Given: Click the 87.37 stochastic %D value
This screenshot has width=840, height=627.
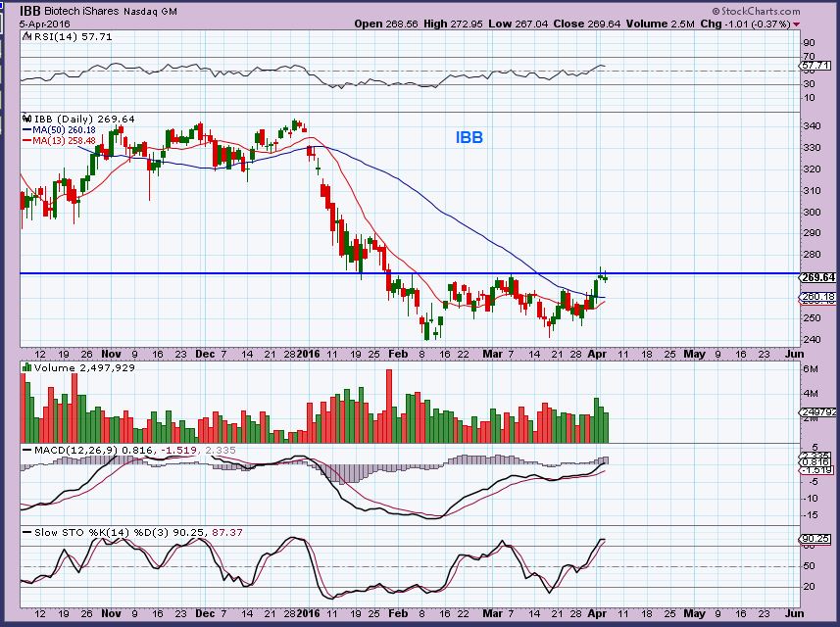Looking at the screenshot, I should click(227, 533).
